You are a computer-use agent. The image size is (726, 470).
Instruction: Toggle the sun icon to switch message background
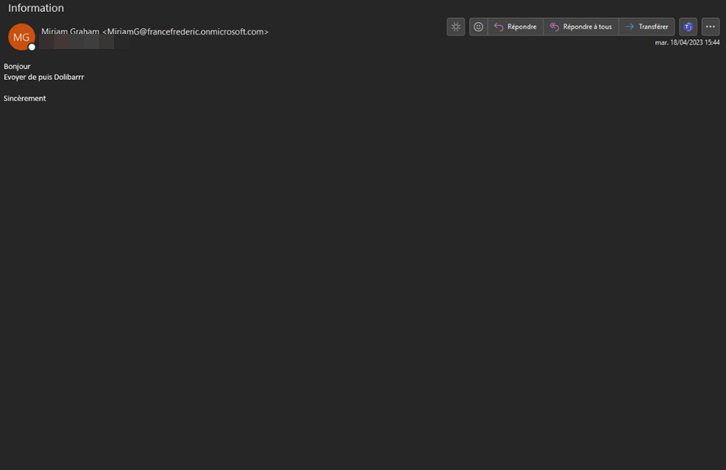[x=456, y=27]
